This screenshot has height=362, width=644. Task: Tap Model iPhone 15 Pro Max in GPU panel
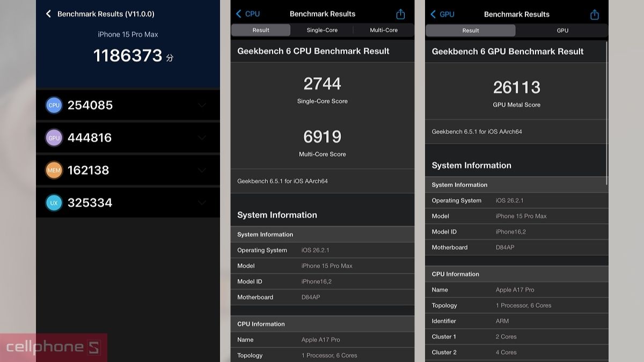click(x=517, y=216)
